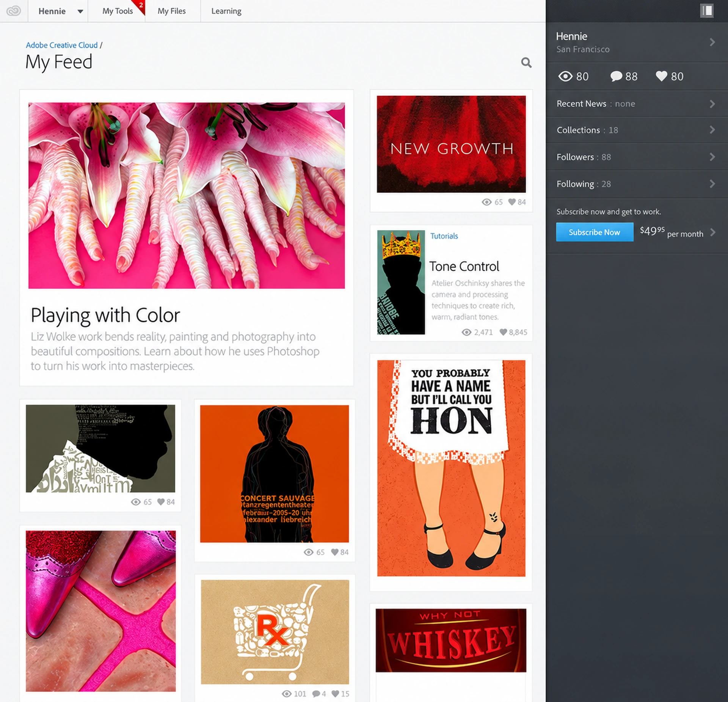Image resolution: width=728 pixels, height=702 pixels.
Task: Click the red notification badge on My Tools
Action: tap(141, 6)
